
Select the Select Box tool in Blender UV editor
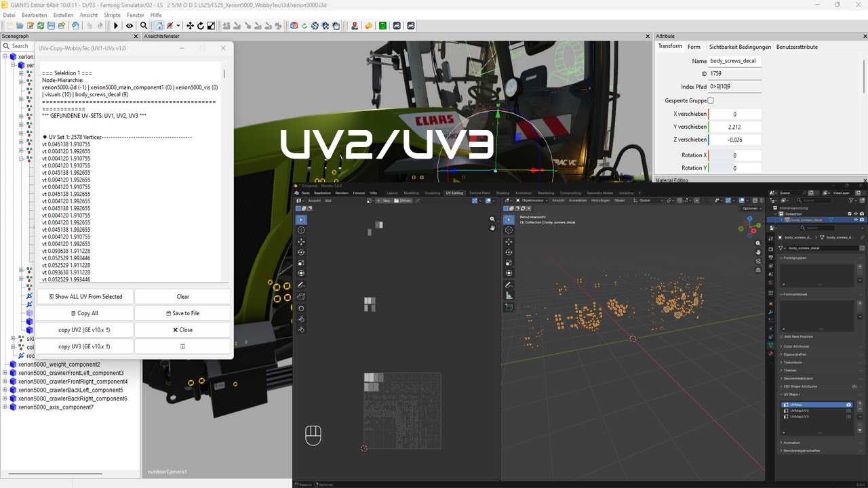[301, 220]
